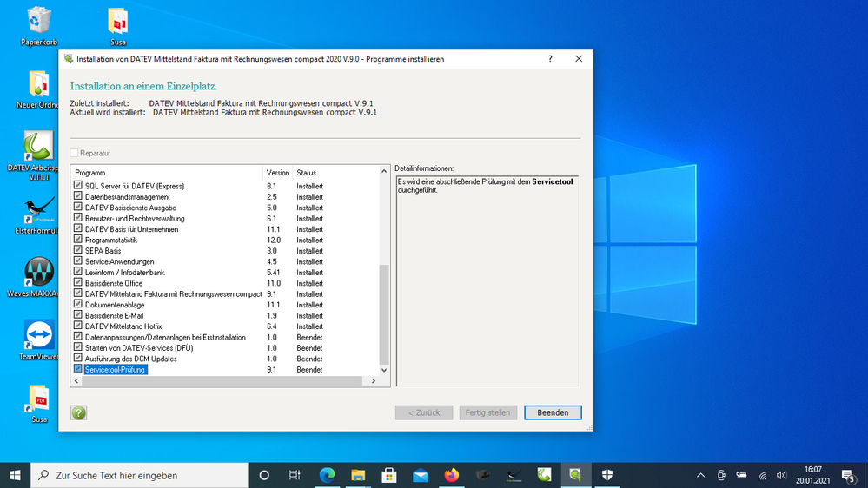Open the Mail app from taskbar
868x488 pixels.
(421, 475)
